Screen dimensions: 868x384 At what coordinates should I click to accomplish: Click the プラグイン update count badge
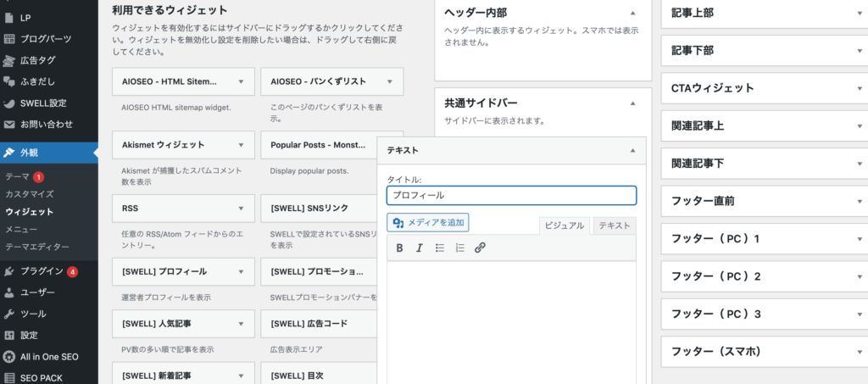point(73,271)
